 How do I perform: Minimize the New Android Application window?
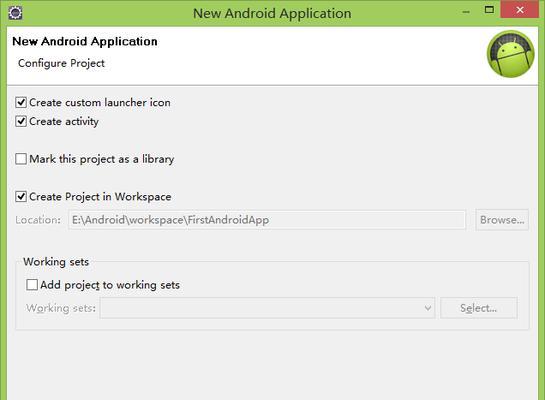466,11
